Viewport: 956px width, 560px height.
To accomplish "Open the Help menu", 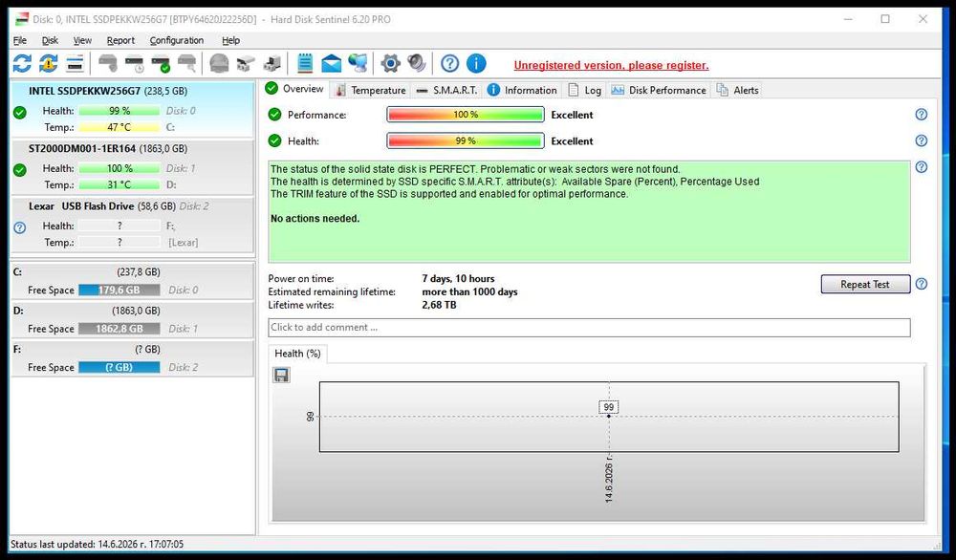I will (x=230, y=40).
